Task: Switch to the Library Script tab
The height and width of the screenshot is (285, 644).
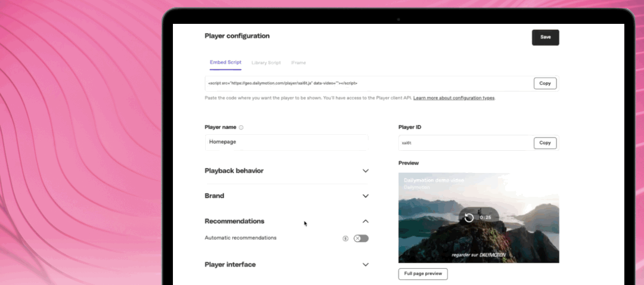Action: [266, 63]
